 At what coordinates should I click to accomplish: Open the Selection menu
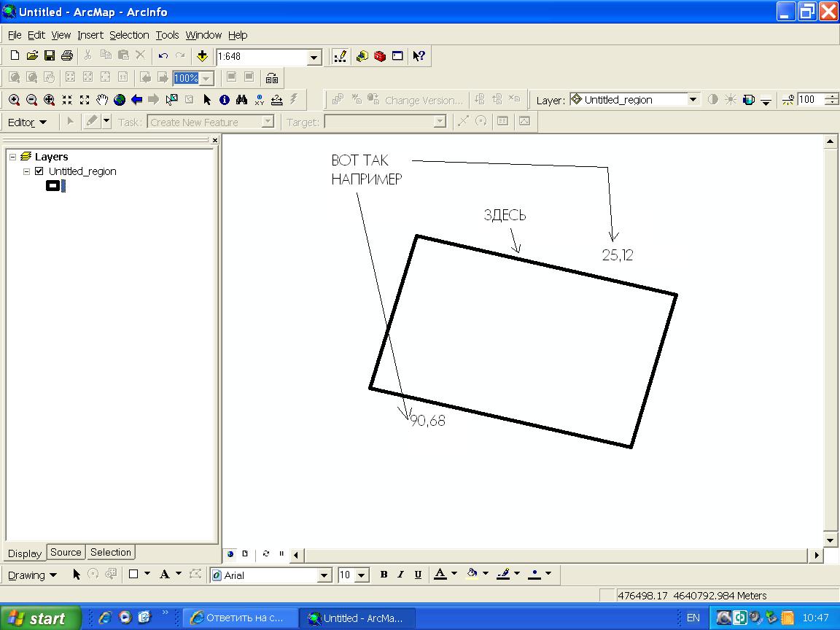(x=129, y=35)
